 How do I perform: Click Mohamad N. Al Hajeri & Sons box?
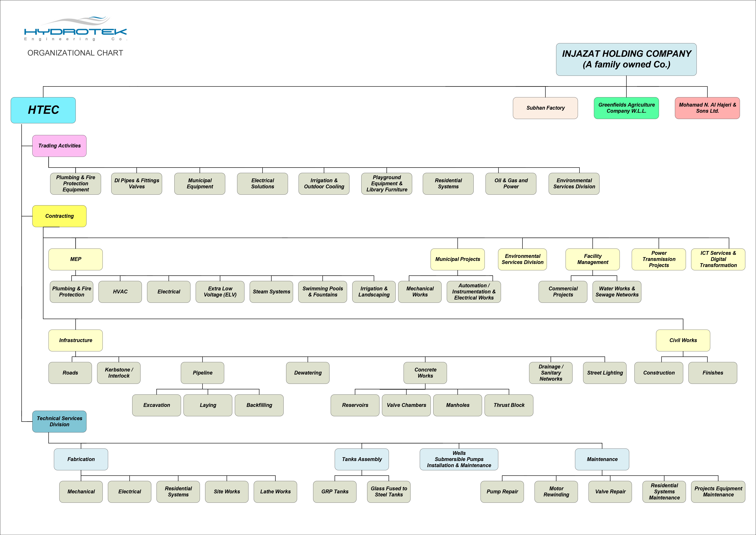point(707,108)
